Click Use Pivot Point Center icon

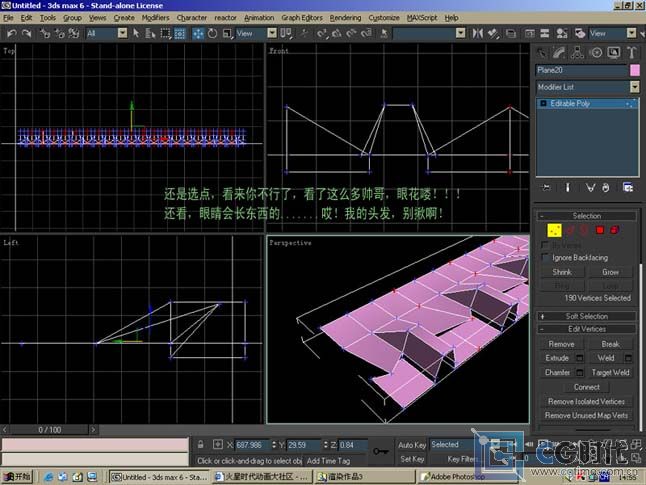pos(286,33)
